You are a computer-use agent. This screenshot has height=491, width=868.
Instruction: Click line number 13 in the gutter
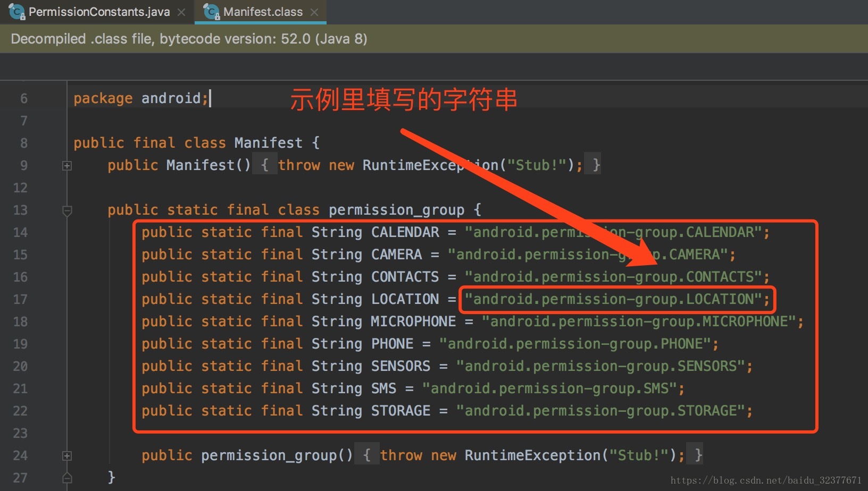pyautogui.click(x=20, y=210)
